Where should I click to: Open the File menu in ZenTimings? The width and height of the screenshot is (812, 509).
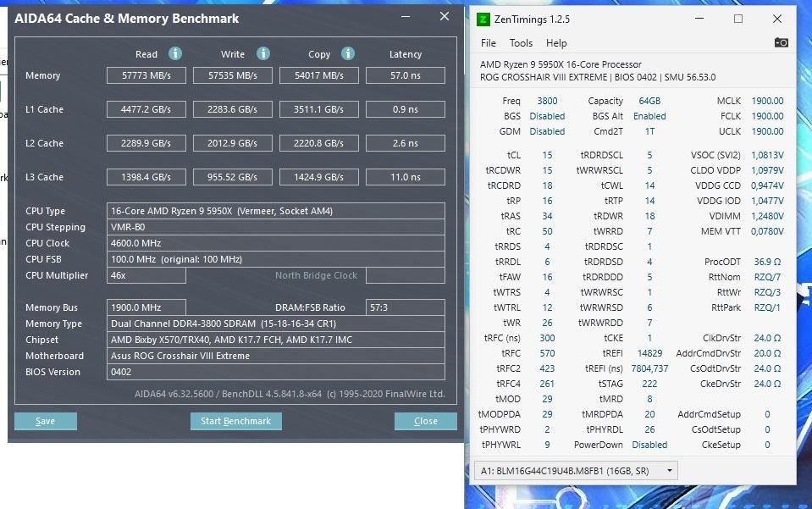point(488,43)
